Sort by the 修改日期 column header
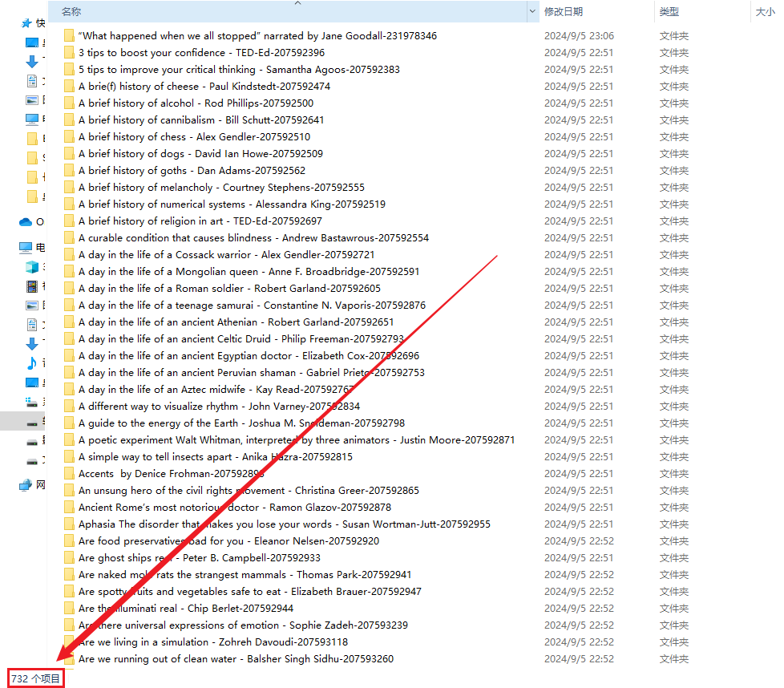Screen dimensions: 784x688 (x=564, y=11)
